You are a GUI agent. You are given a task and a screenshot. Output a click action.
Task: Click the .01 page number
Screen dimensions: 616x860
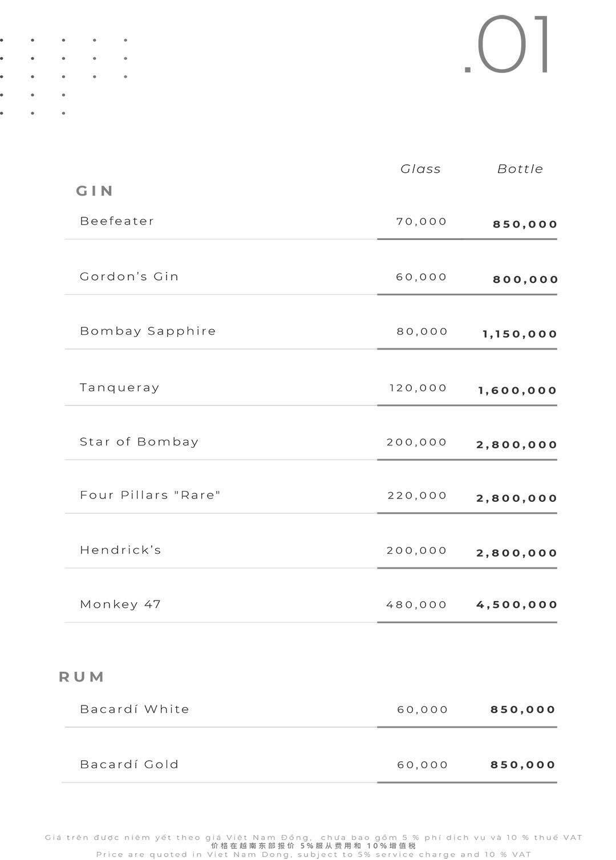[508, 46]
